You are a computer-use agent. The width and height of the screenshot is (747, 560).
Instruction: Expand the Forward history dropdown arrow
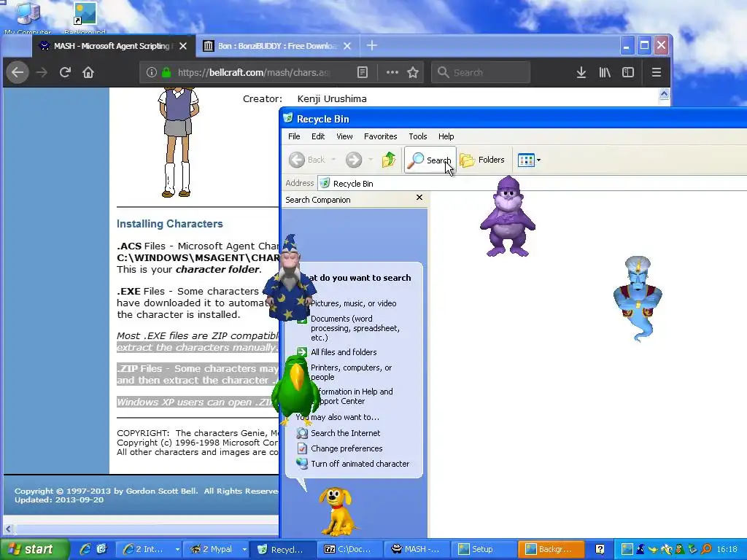click(x=370, y=160)
